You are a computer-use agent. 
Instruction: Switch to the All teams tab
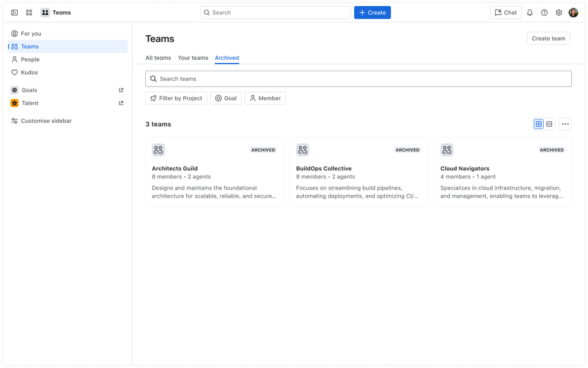click(x=158, y=57)
